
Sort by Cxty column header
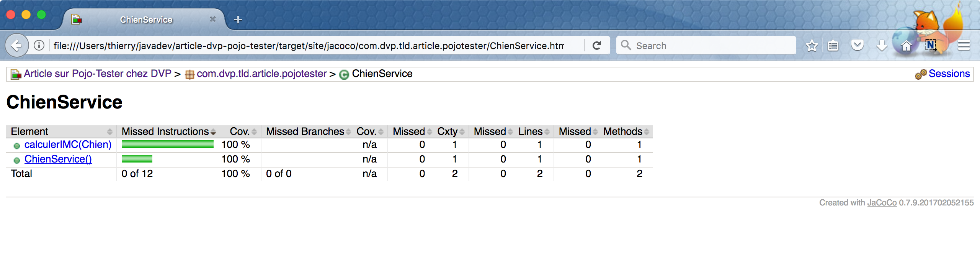[448, 131]
